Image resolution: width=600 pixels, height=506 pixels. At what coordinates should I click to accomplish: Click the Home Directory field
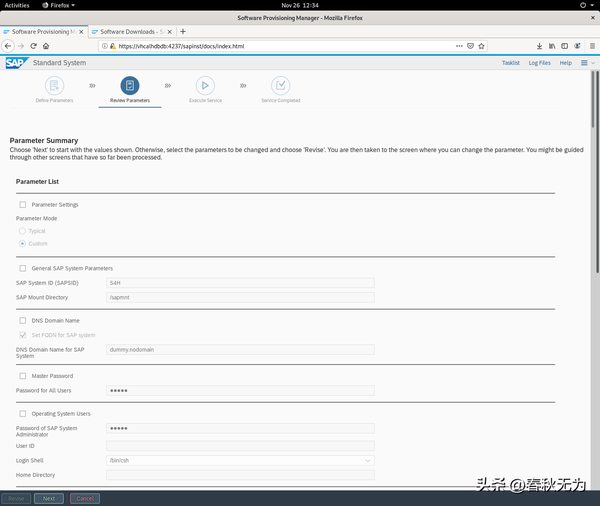(240, 475)
